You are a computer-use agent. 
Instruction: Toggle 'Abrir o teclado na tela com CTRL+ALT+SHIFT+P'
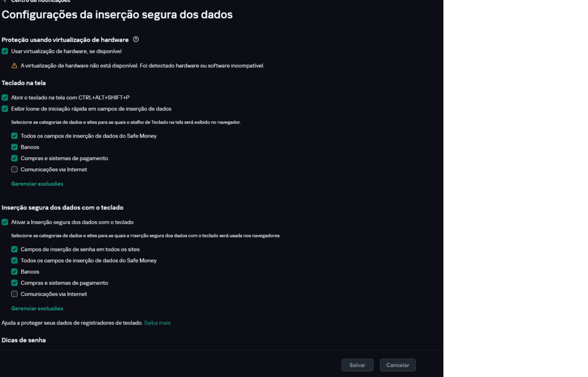[x=5, y=98]
